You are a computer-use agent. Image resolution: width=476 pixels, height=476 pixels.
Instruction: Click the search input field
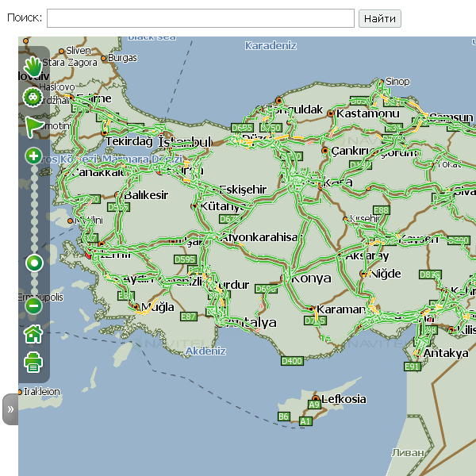[200, 18]
